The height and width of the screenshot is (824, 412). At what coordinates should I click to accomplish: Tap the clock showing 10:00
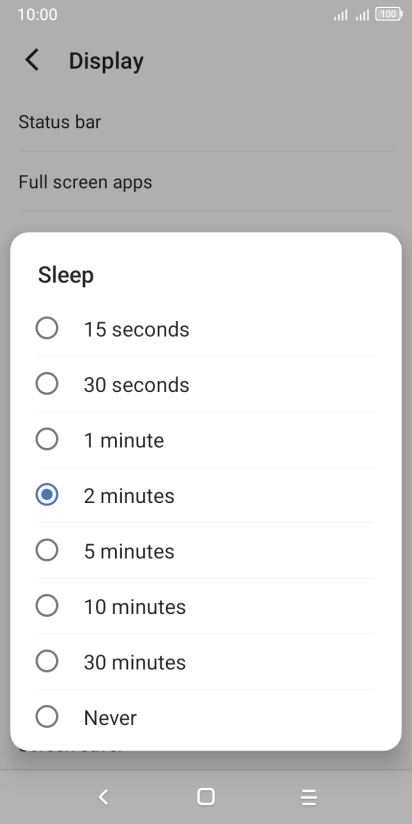click(x=37, y=14)
